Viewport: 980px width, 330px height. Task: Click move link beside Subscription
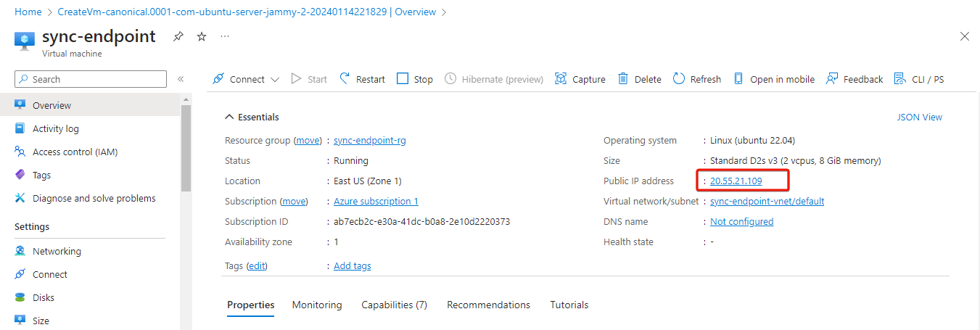(x=294, y=202)
